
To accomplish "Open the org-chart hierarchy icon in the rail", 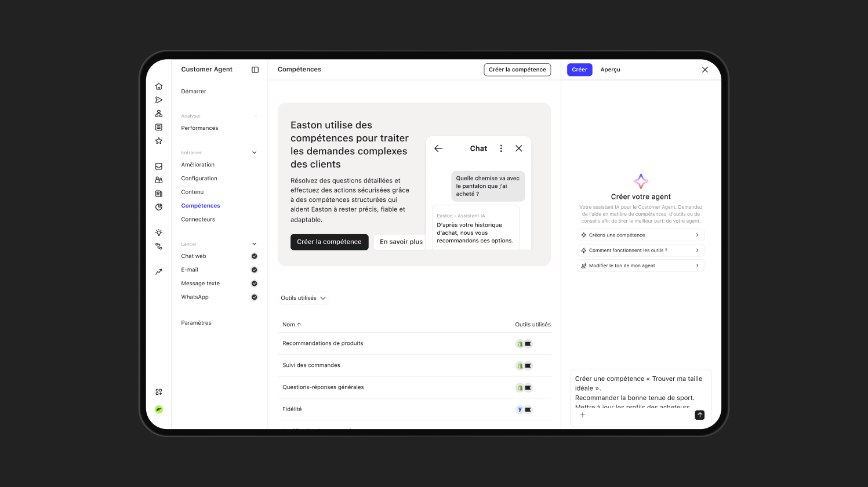I will 159,114.
